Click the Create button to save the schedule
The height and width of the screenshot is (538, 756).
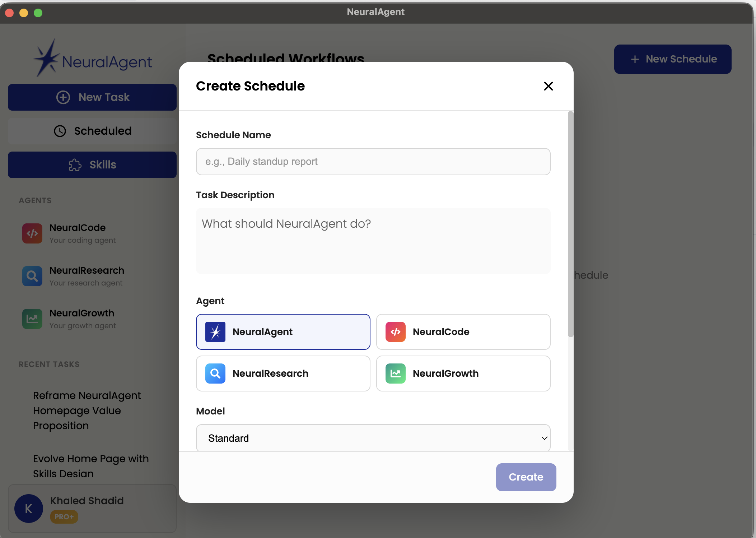coord(526,477)
